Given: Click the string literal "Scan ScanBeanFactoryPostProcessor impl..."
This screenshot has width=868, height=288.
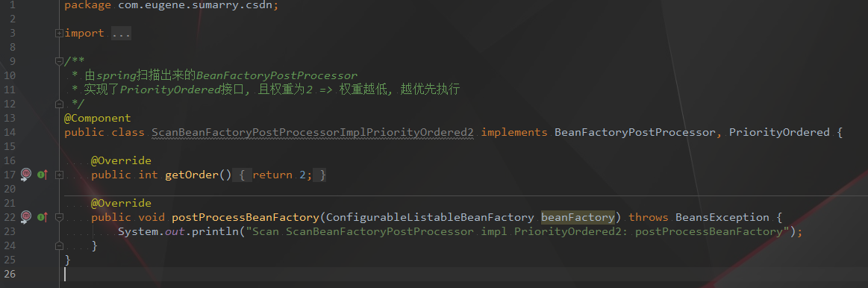Looking at the screenshot, I should tap(517, 231).
